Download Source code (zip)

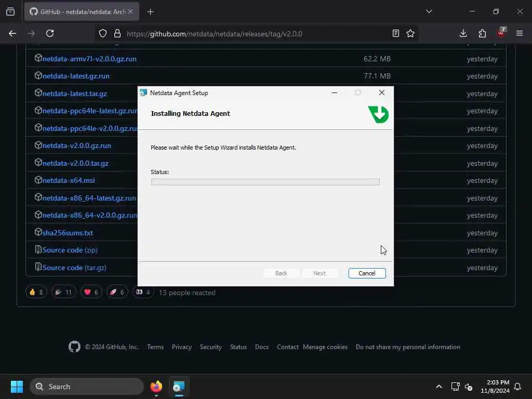[70, 250]
